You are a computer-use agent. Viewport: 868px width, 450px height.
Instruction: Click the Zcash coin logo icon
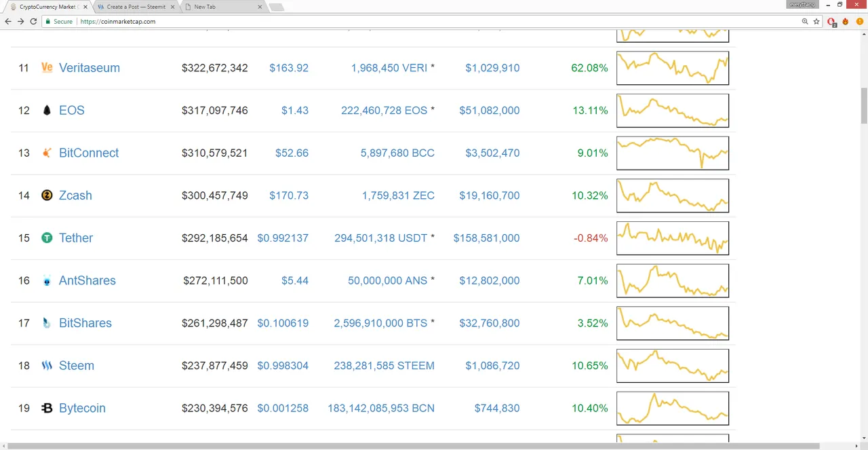(x=47, y=195)
